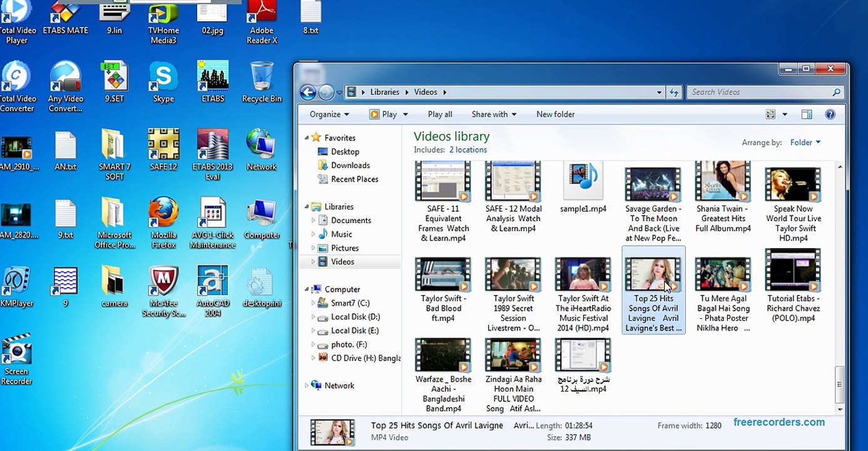The image size is (868, 451).
Task: Select Taylor Swift Bad Blood video thumbnail
Action: [443, 290]
